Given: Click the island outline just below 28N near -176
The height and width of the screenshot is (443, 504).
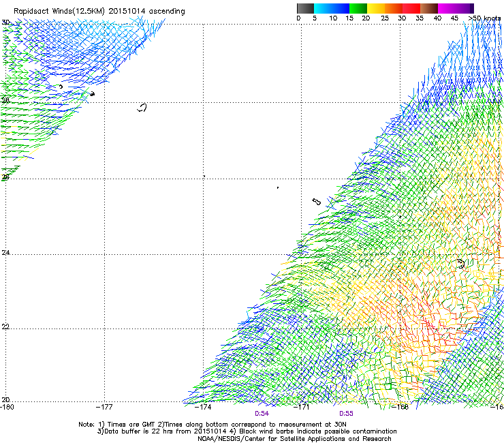Looking at the screenshot, I should click(142, 108).
